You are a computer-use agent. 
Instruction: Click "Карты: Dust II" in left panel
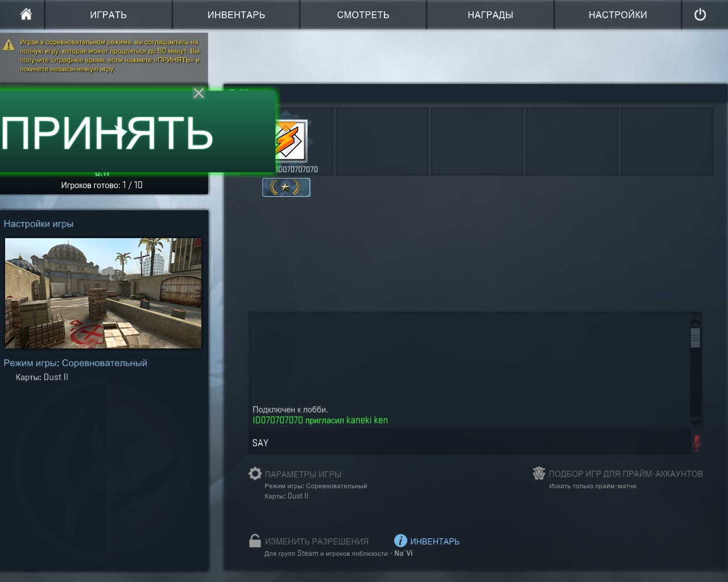pyautogui.click(x=42, y=377)
